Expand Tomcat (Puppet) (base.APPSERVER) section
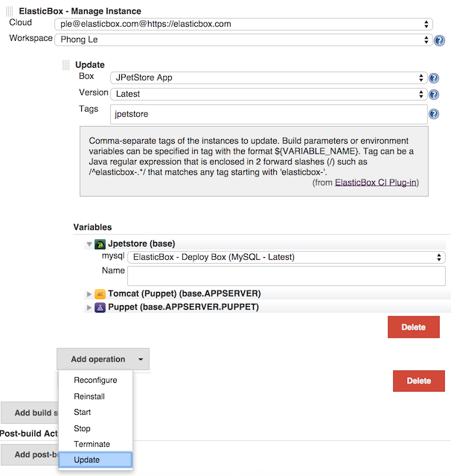The height and width of the screenshot is (476, 451). 89,293
